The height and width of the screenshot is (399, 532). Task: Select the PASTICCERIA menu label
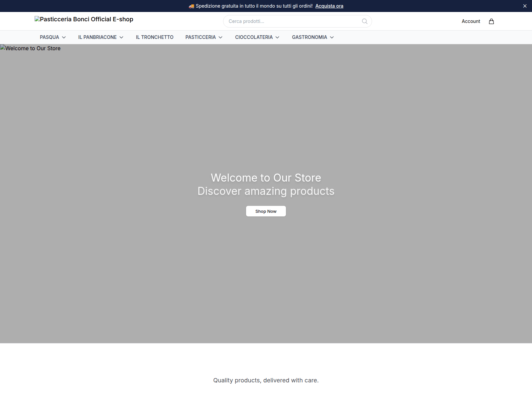[x=200, y=37]
